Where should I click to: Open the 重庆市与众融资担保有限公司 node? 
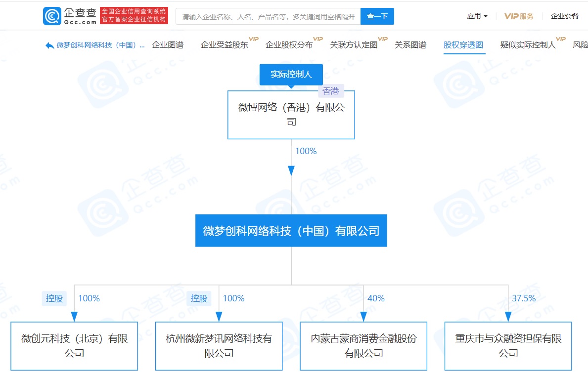[508, 346]
